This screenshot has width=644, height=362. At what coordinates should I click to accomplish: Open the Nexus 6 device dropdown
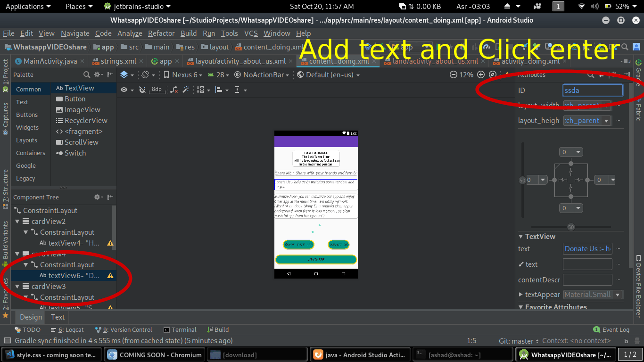[183, 74]
